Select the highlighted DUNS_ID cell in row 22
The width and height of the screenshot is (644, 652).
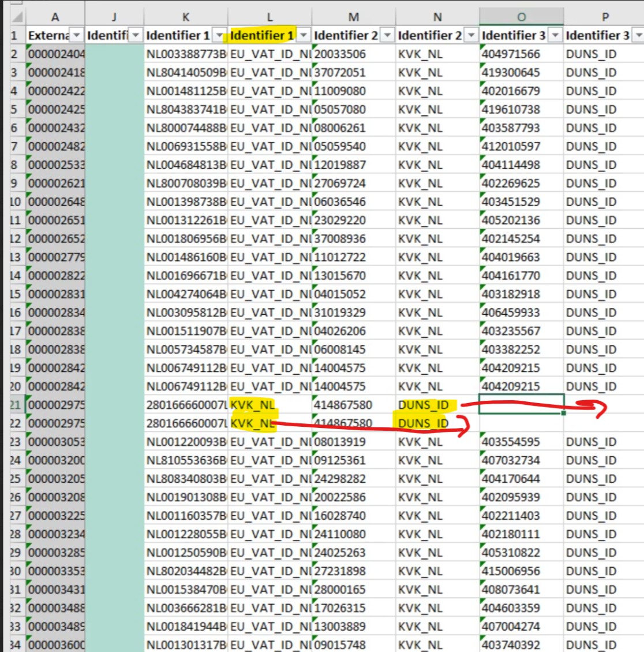click(437, 423)
